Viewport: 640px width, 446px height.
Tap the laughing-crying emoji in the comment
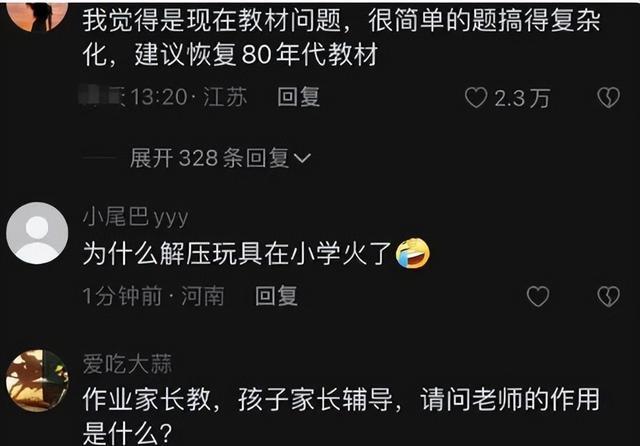coord(413,253)
